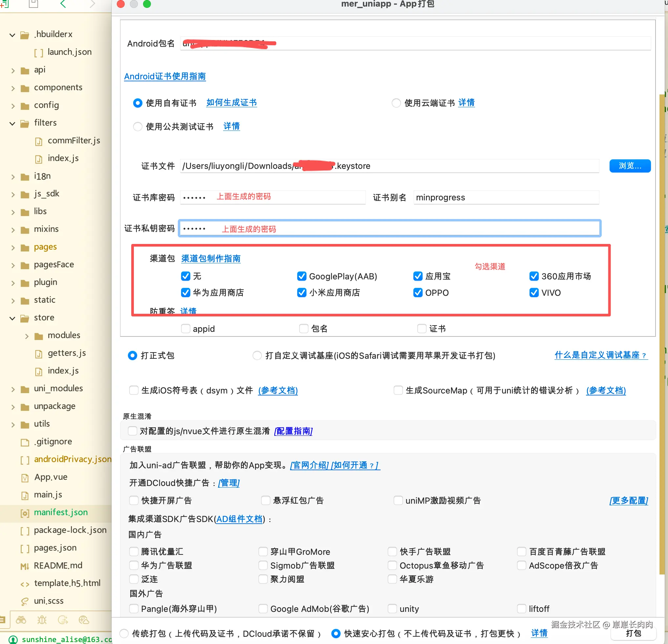Collapse the filters folder
This screenshot has width=668, height=644.
(12, 123)
